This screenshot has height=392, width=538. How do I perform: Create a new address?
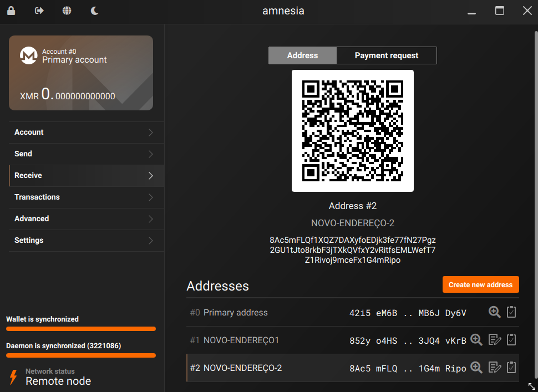(x=481, y=284)
